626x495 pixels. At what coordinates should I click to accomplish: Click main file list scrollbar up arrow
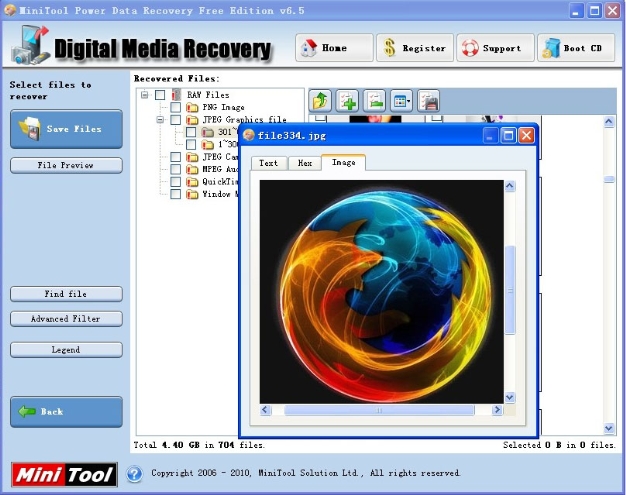pyautogui.click(x=609, y=122)
